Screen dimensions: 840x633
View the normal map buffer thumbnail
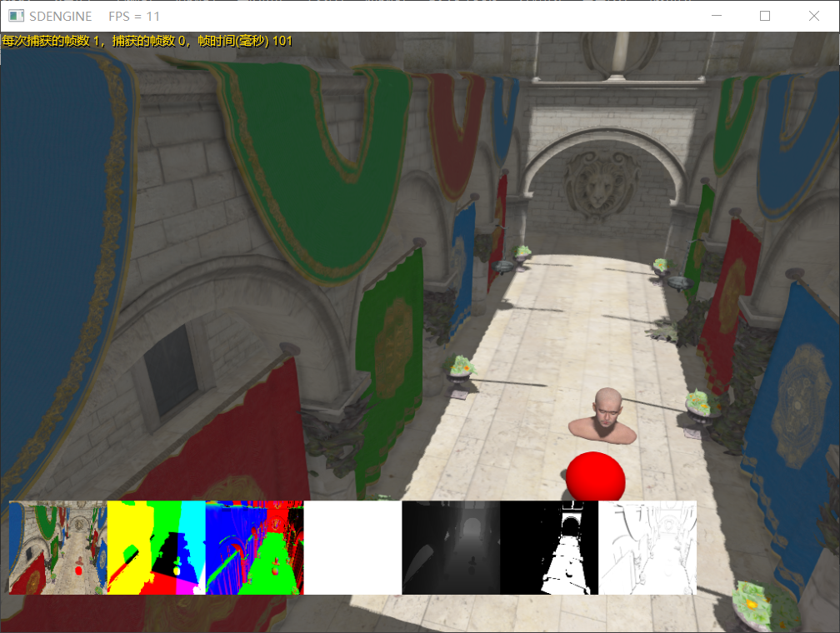coord(253,547)
